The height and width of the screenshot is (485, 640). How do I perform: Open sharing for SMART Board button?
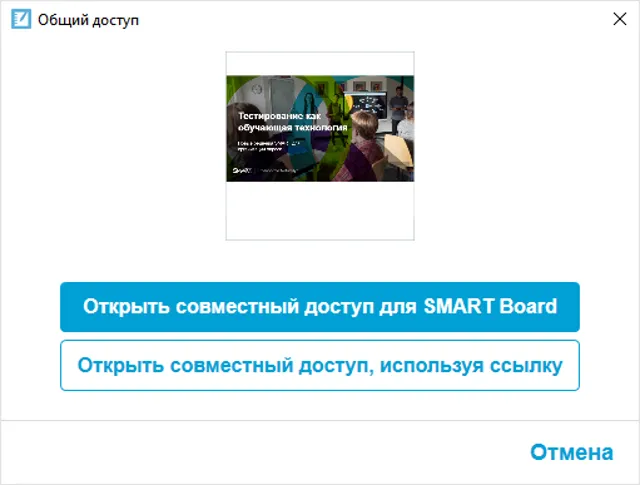(x=320, y=307)
